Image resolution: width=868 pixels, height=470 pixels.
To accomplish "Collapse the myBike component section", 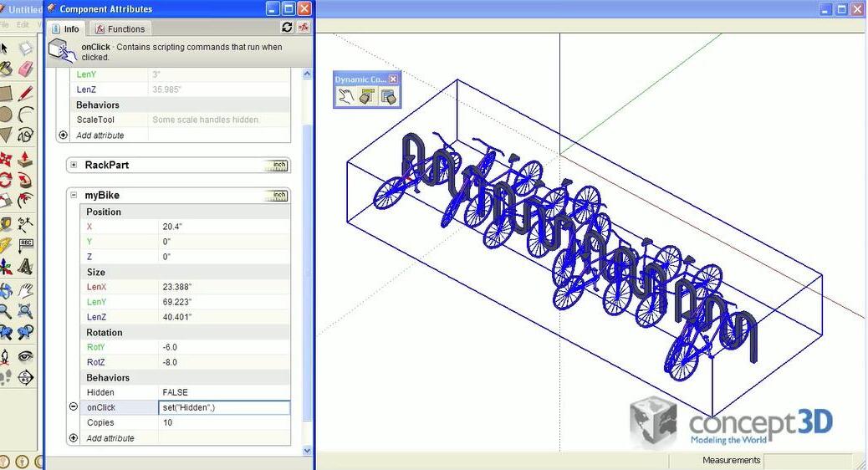I will [x=74, y=196].
